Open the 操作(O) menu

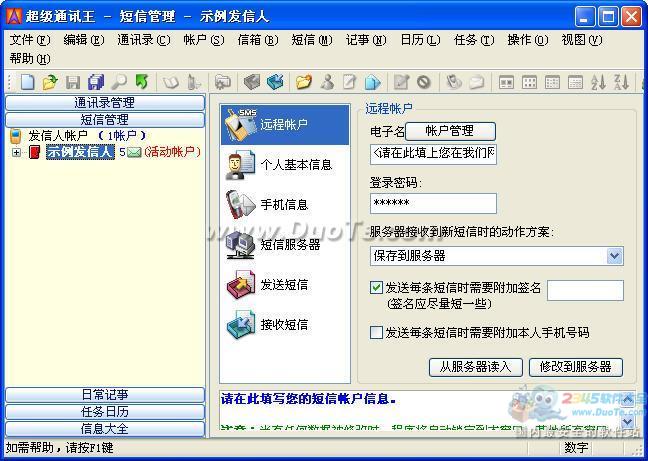pyautogui.click(x=528, y=40)
